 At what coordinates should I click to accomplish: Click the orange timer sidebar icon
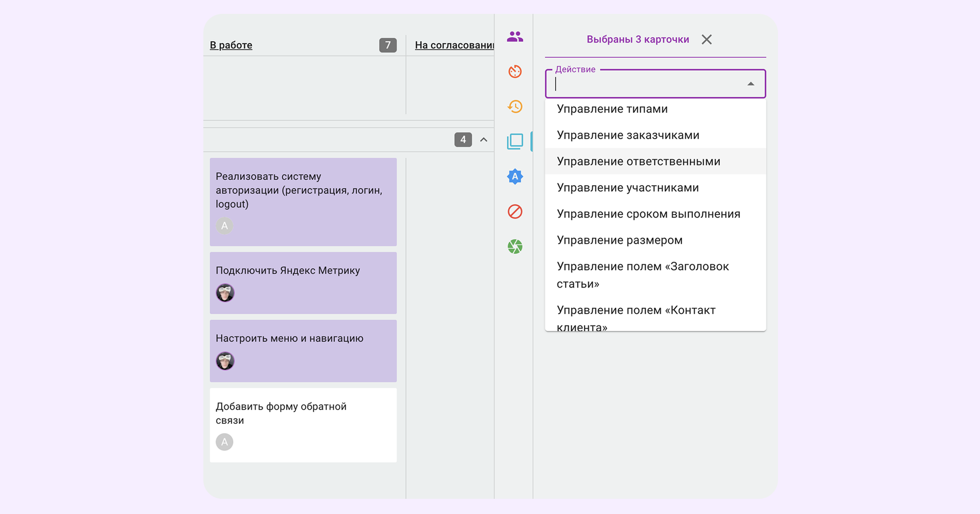click(x=514, y=72)
